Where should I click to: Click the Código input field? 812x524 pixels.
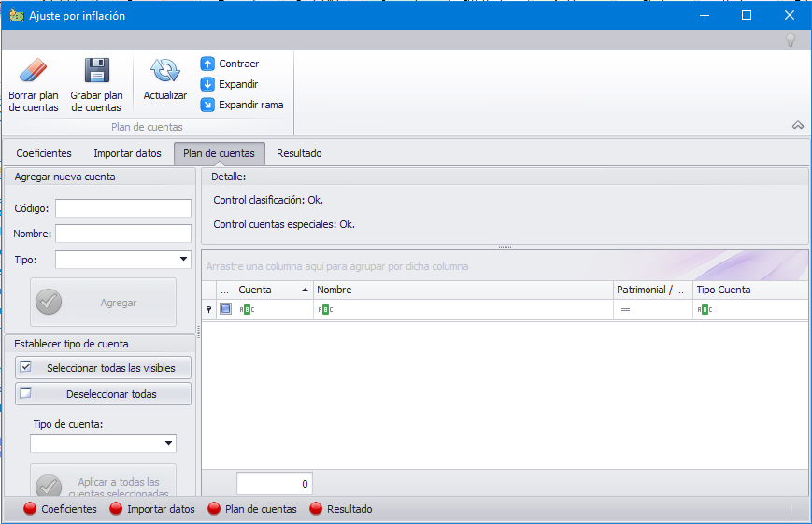[123, 208]
